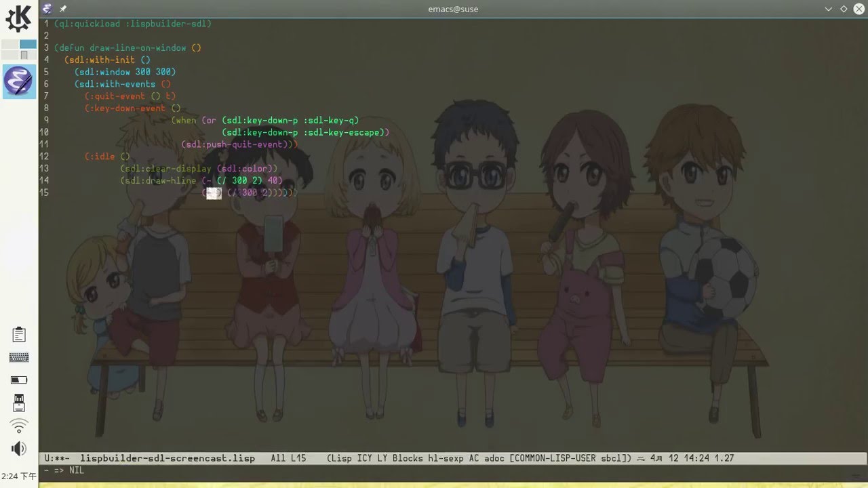
Task: Open the battery status indicator
Action: point(19,380)
